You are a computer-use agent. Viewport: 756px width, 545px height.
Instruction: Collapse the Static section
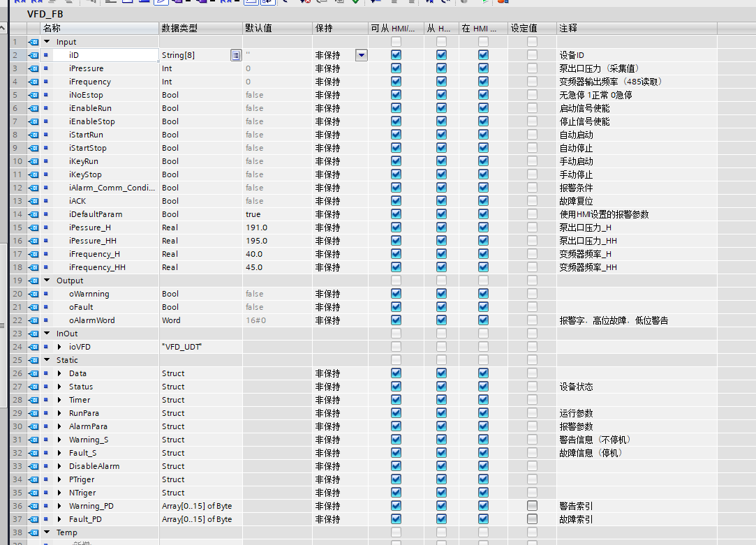point(47,360)
